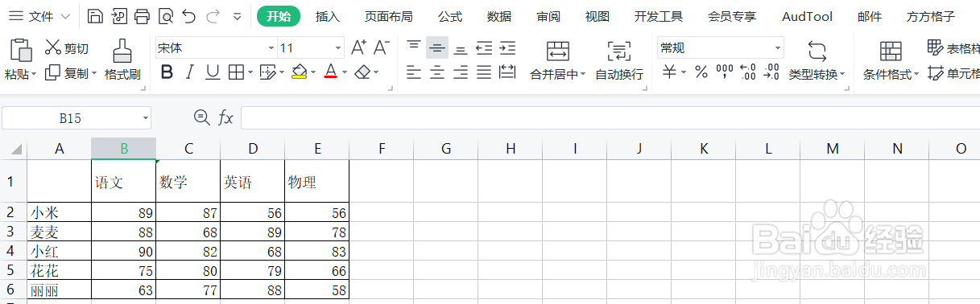Switch to 视图 View tab
Viewport: 980px width, 304px height.
[x=597, y=16]
